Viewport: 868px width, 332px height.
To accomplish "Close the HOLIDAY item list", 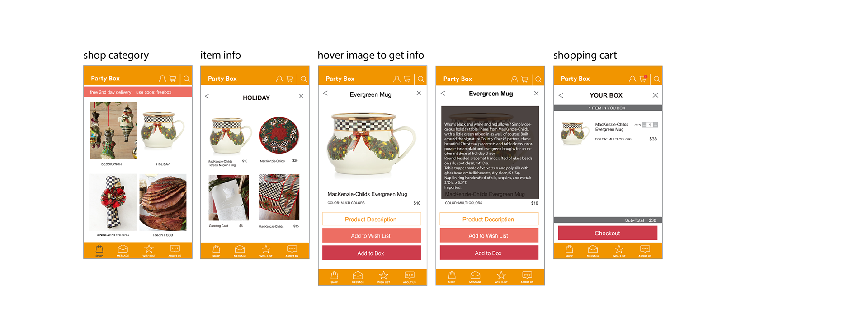I will pos(301,96).
